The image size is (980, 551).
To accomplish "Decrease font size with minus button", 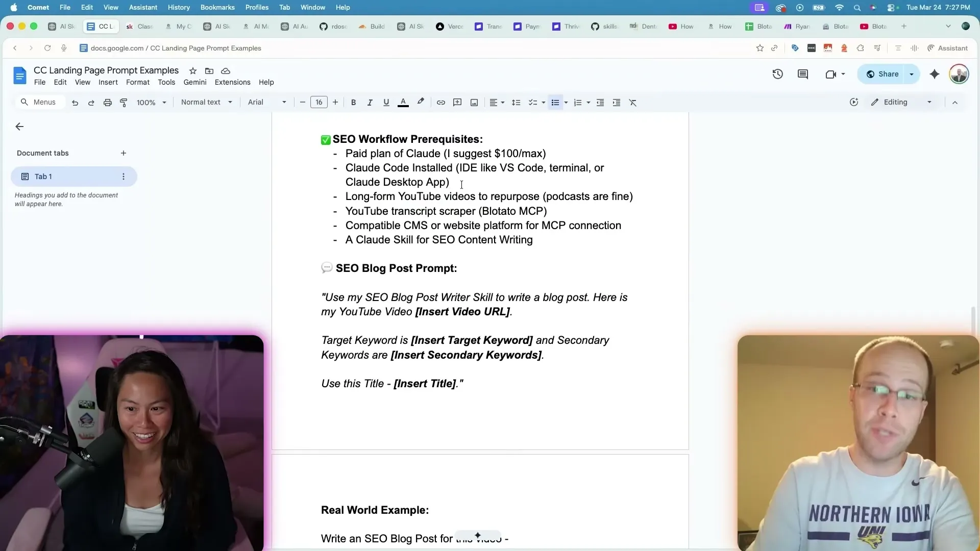I will click(x=302, y=103).
